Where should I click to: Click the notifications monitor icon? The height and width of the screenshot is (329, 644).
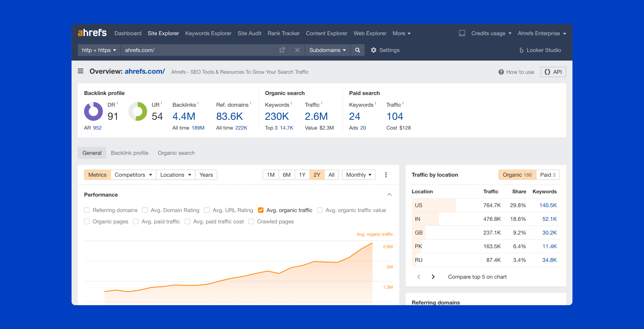click(x=462, y=33)
